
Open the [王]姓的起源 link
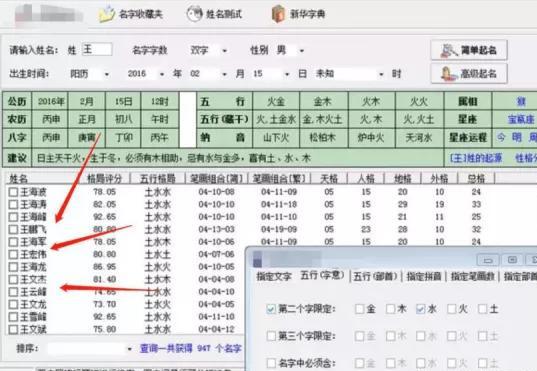(476, 158)
